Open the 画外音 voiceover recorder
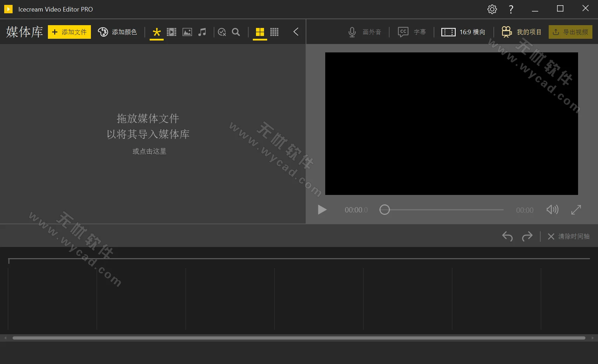Image resolution: width=598 pixels, height=364 pixels. tap(364, 32)
